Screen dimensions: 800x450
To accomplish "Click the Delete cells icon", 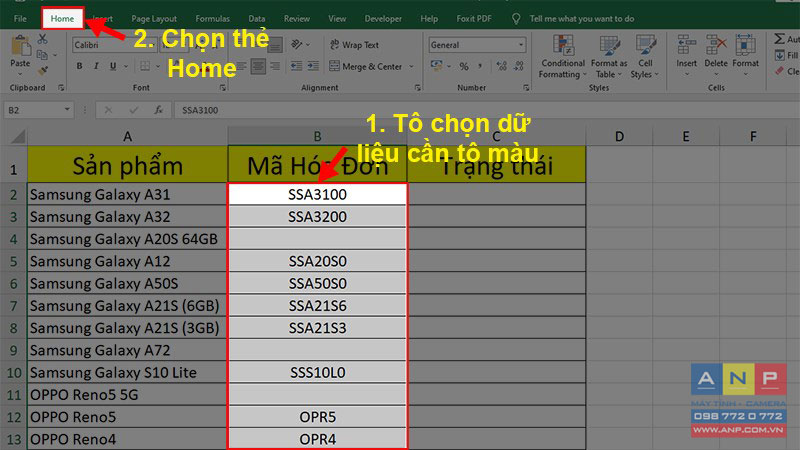I will pyautogui.click(x=716, y=45).
